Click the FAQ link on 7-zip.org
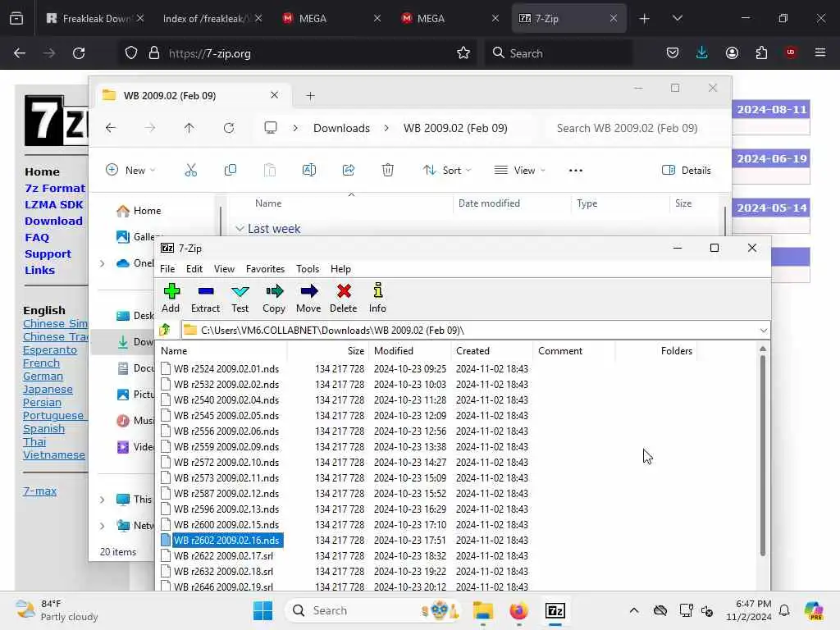Screen dimensions: 840x630 click(x=37, y=238)
